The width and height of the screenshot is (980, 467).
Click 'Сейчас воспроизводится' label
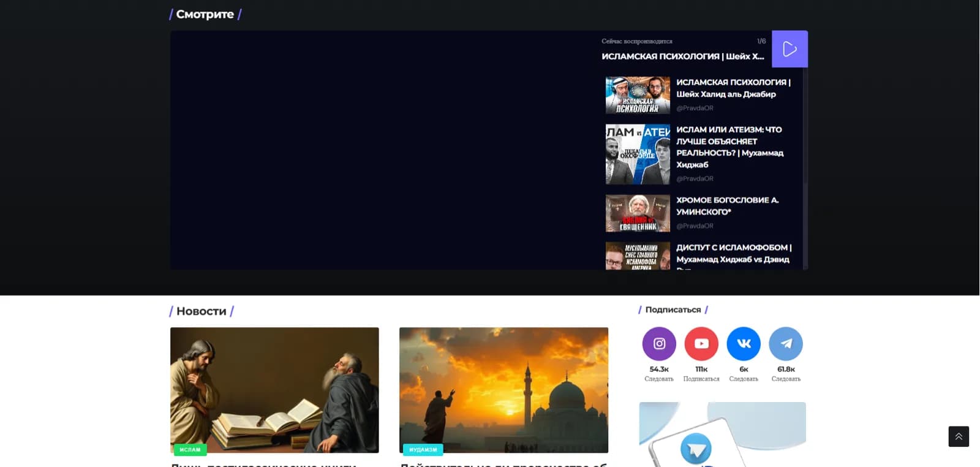[637, 41]
